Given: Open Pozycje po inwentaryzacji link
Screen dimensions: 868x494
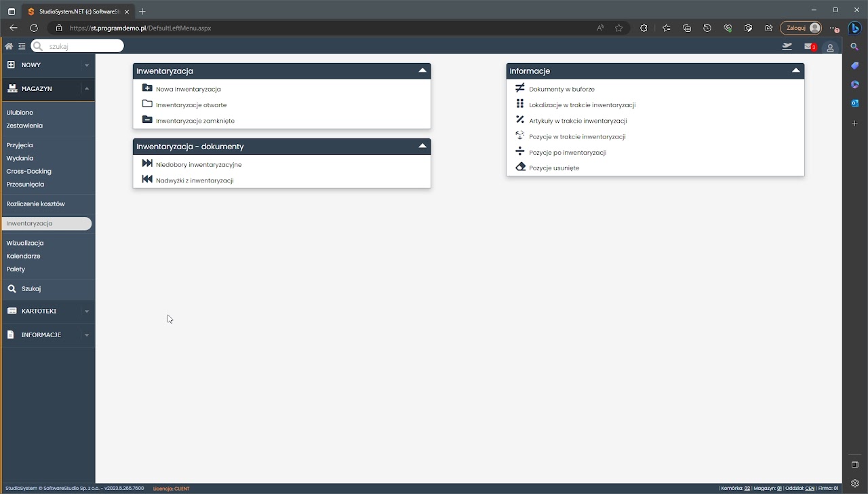Looking at the screenshot, I should (568, 152).
